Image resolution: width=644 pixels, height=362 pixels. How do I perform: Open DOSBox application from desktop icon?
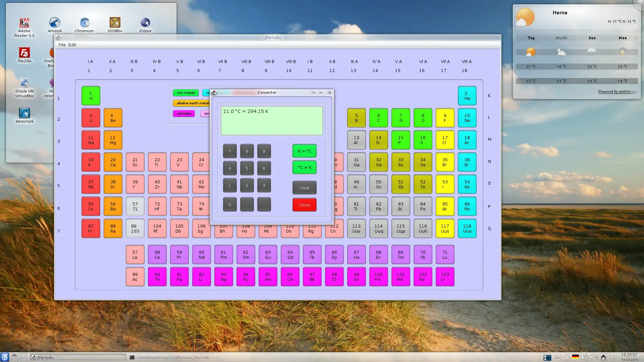pos(115,22)
